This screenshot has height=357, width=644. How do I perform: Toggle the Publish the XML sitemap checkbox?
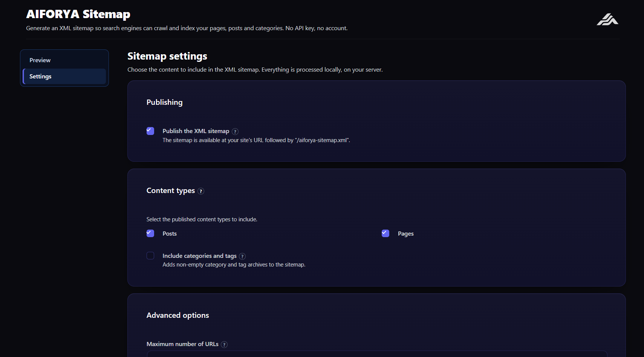tap(150, 131)
